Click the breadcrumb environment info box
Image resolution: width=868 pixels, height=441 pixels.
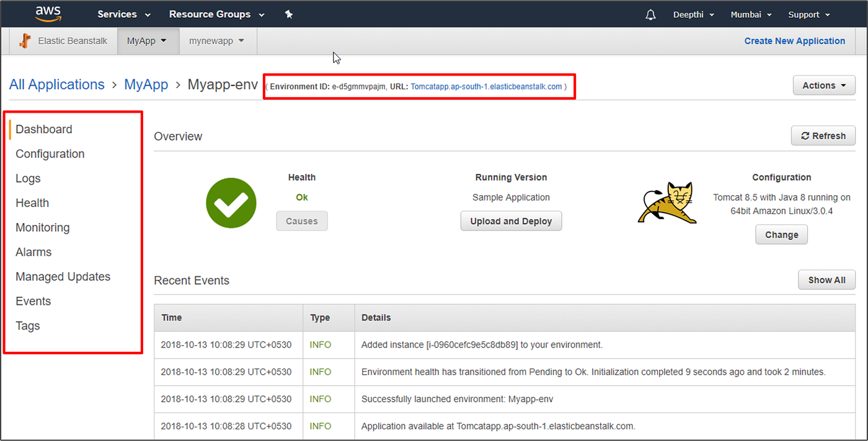(419, 86)
